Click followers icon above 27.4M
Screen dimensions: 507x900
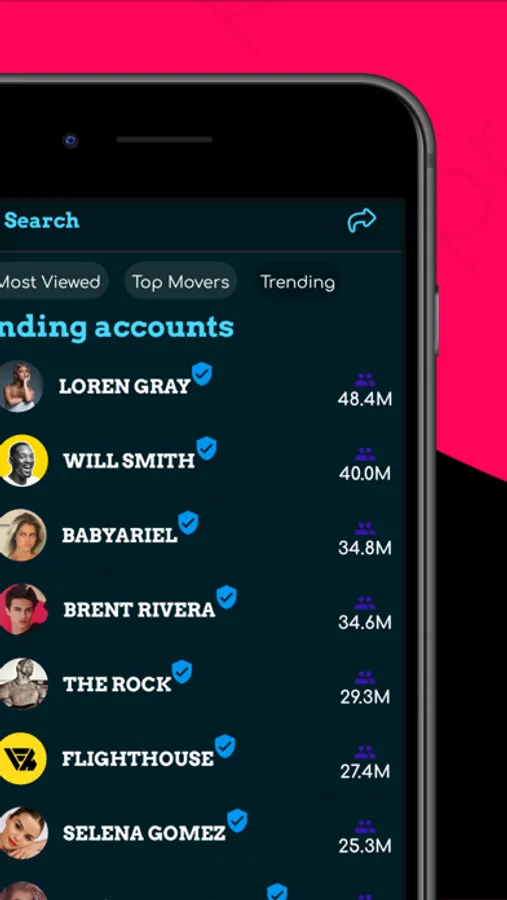coord(365,752)
